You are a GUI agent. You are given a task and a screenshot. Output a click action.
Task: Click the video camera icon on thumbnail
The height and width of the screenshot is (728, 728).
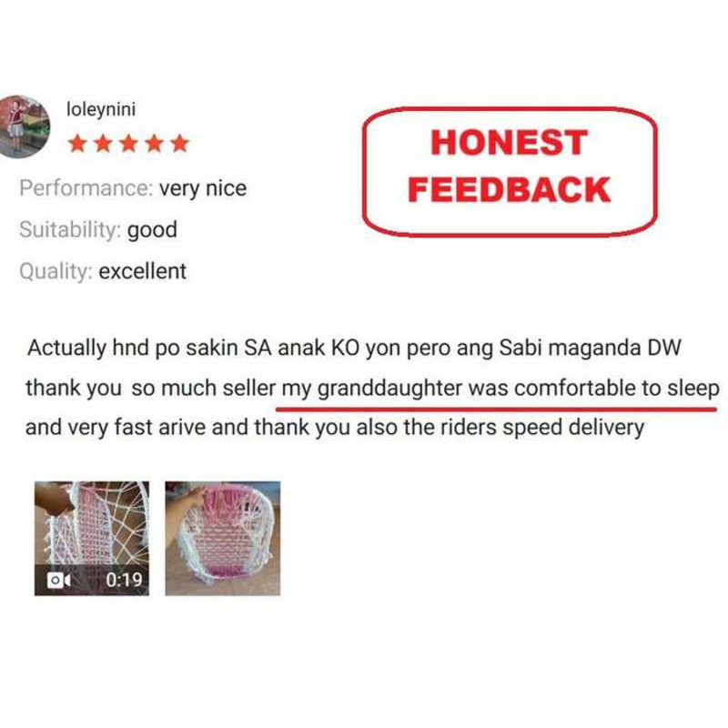pyautogui.click(x=58, y=580)
